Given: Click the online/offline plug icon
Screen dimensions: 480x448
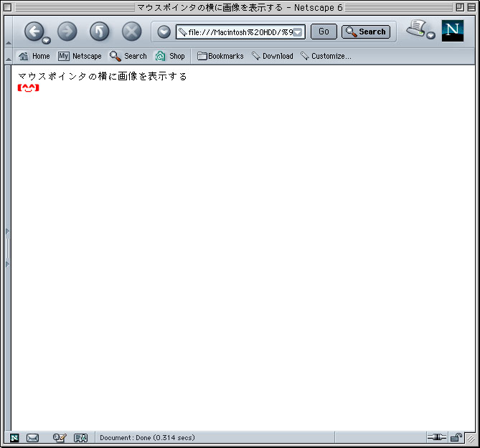Looking at the screenshot, I should [x=436, y=437].
